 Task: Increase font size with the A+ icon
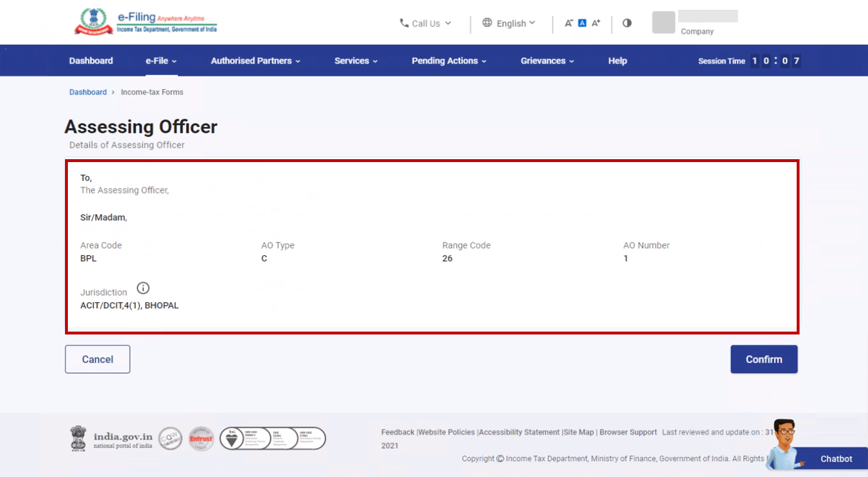tap(596, 22)
